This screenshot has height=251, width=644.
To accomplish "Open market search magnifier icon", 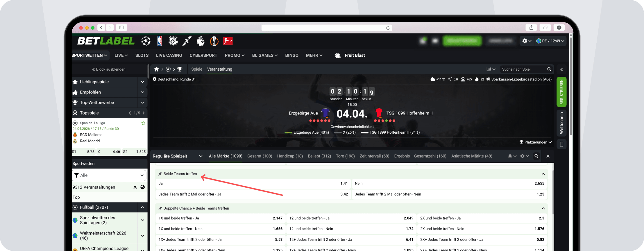I will click(x=536, y=156).
